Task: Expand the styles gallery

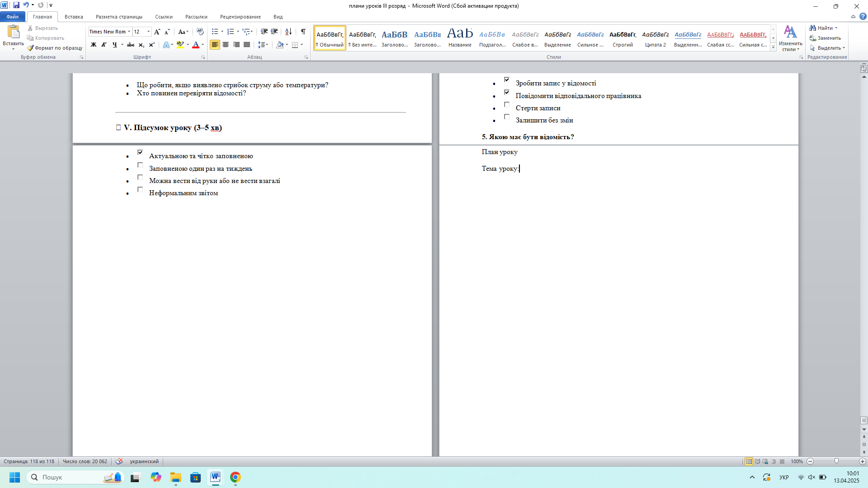Action: point(774,47)
